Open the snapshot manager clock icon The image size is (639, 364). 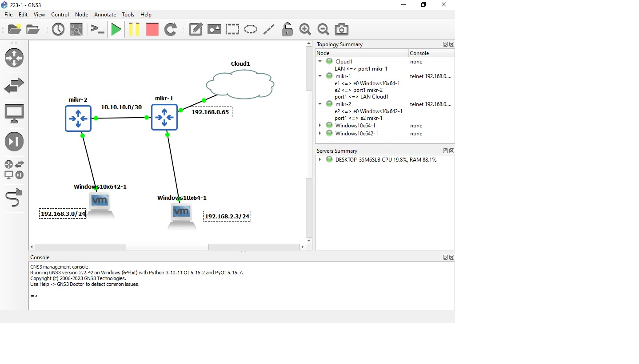click(58, 30)
